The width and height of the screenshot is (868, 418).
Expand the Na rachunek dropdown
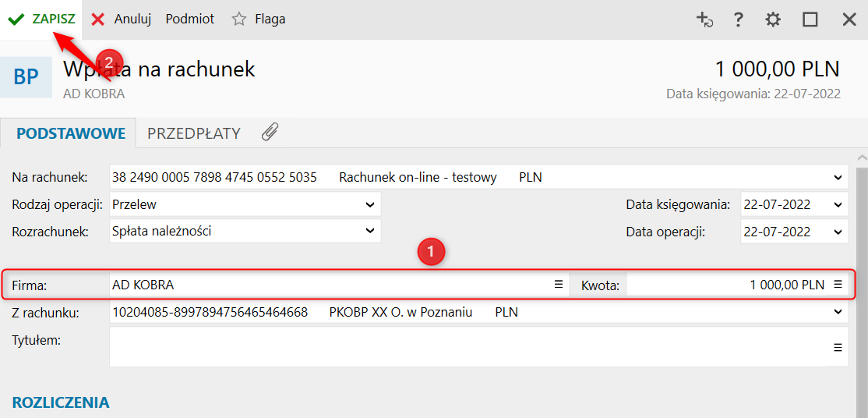837,177
